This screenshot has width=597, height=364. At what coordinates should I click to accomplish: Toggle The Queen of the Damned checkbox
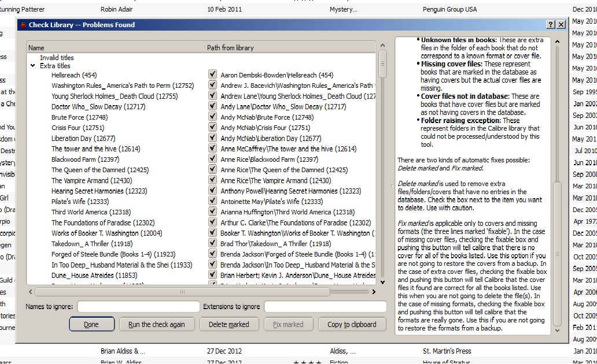[x=212, y=169]
